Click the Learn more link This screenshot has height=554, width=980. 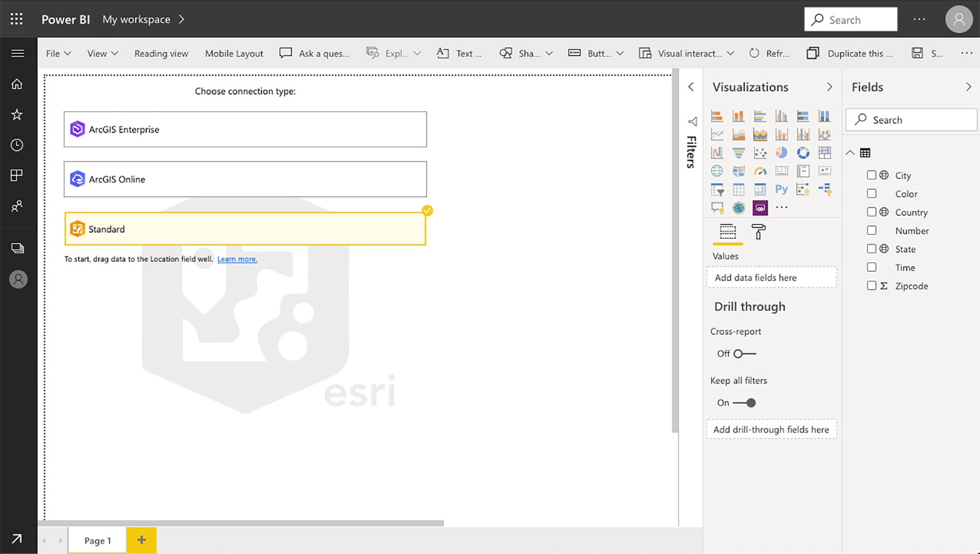click(237, 259)
